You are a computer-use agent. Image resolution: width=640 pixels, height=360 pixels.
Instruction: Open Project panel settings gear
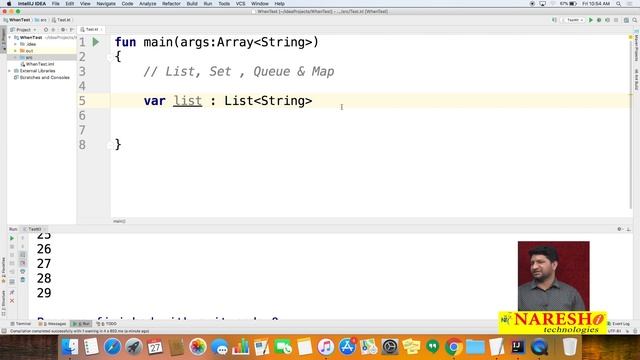click(x=63, y=30)
